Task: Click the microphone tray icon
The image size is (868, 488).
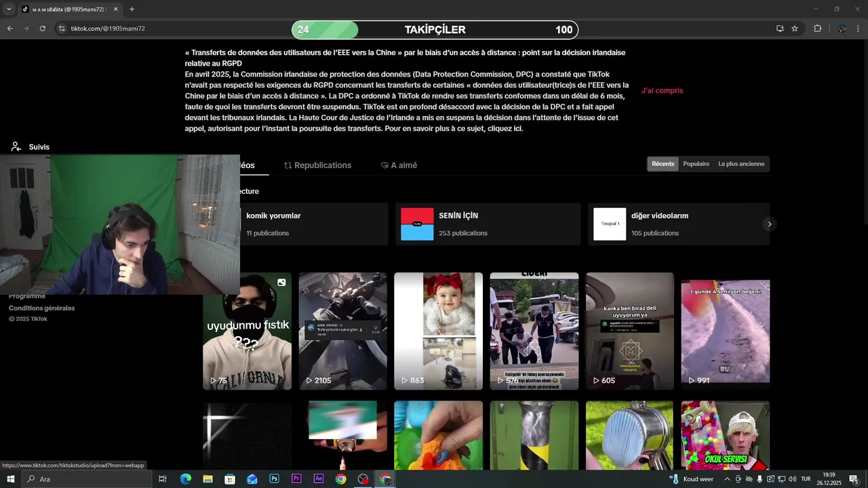Action: 759,479
